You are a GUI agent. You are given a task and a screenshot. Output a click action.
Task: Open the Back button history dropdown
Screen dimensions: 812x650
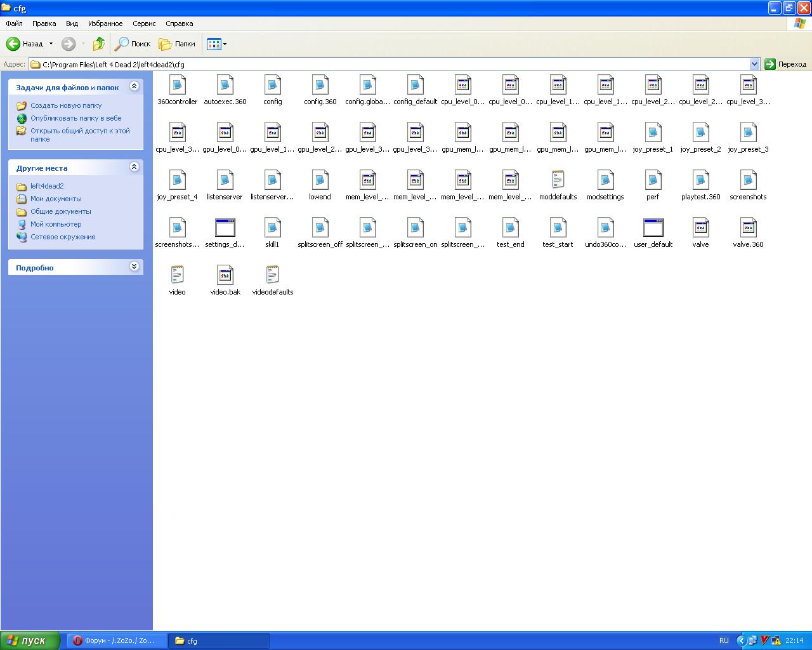coord(51,44)
